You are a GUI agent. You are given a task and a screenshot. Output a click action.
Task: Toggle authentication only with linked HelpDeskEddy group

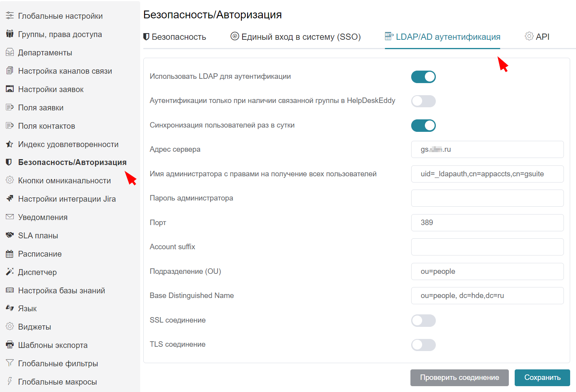point(423,101)
